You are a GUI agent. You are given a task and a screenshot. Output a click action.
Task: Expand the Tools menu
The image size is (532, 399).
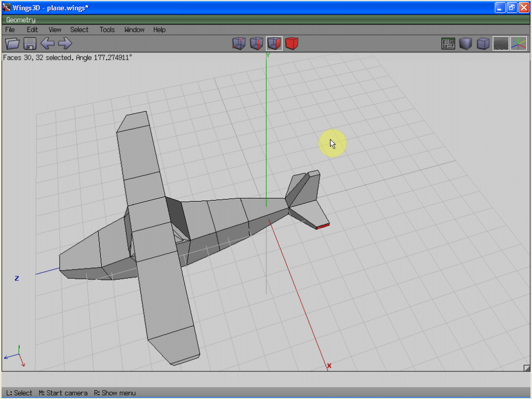pyautogui.click(x=107, y=30)
